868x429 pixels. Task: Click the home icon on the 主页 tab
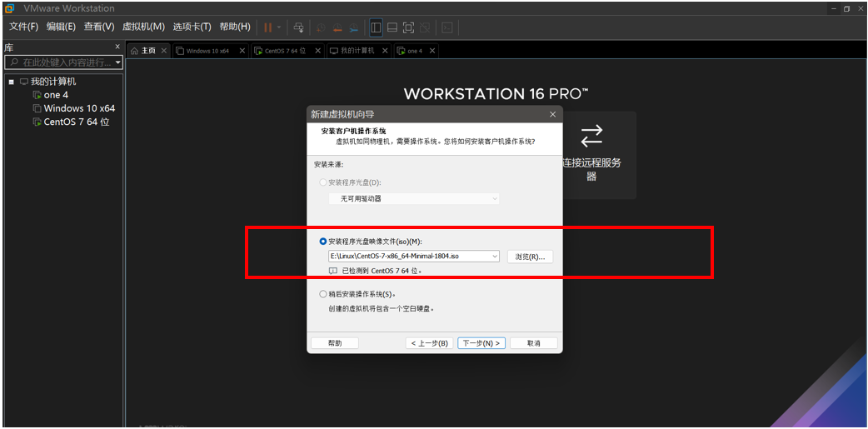(x=134, y=51)
